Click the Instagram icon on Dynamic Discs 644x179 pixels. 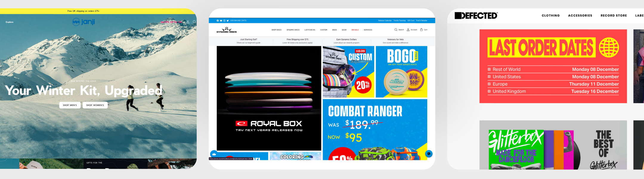[x=224, y=21]
